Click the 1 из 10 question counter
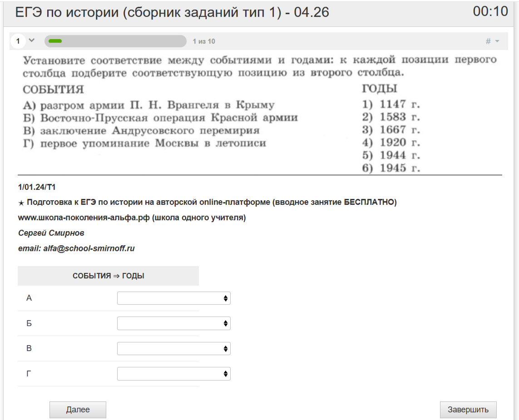 click(x=204, y=41)
